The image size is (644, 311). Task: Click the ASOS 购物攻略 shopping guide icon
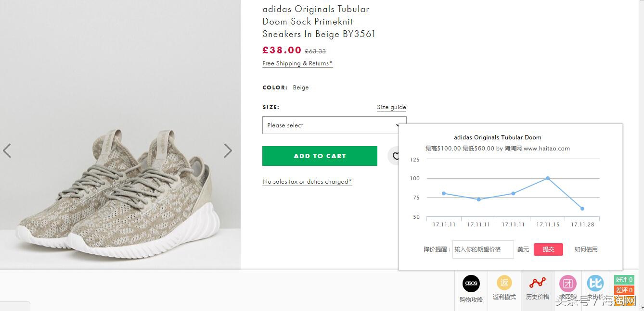coord(471,284)
